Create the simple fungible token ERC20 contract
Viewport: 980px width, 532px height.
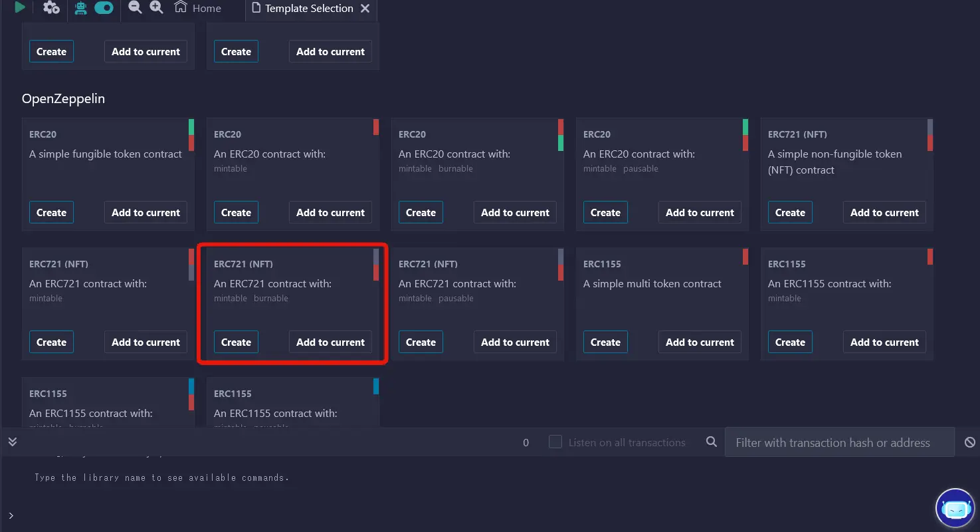51,213
